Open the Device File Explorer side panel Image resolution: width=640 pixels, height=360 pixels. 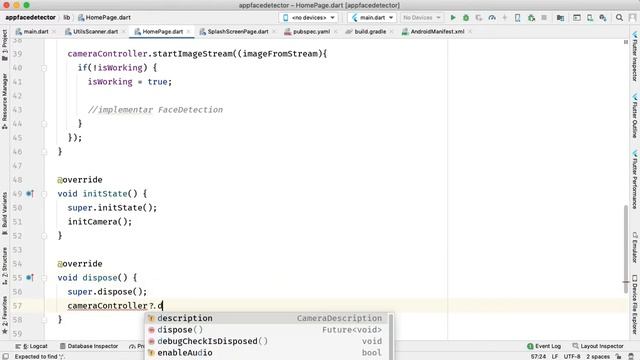click(x=635, y=304)
